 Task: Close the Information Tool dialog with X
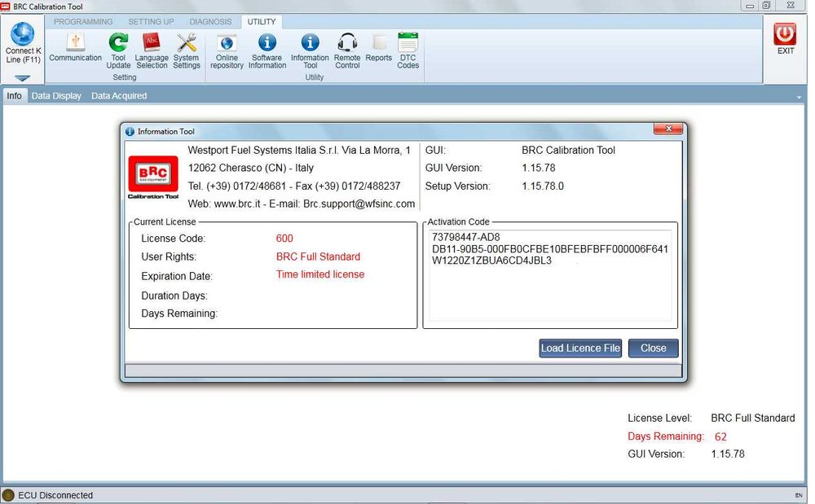point(668,129)
